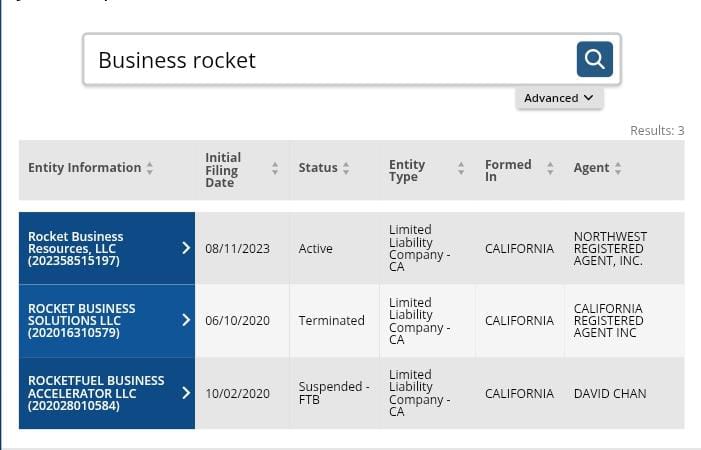Sort by Formed In column arrows

(550, 170)
